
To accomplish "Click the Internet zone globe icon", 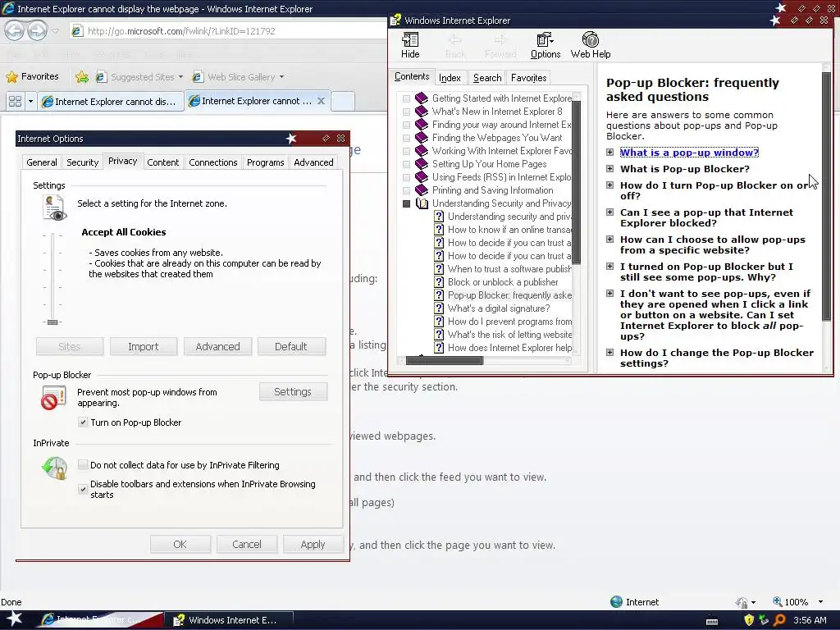I will (x=617, y=601).
